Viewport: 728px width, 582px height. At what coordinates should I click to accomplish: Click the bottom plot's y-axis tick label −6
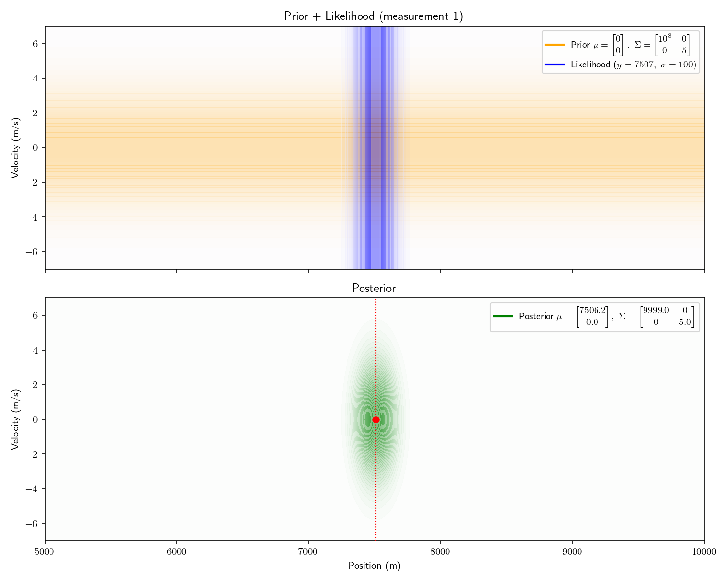(32, 524)
